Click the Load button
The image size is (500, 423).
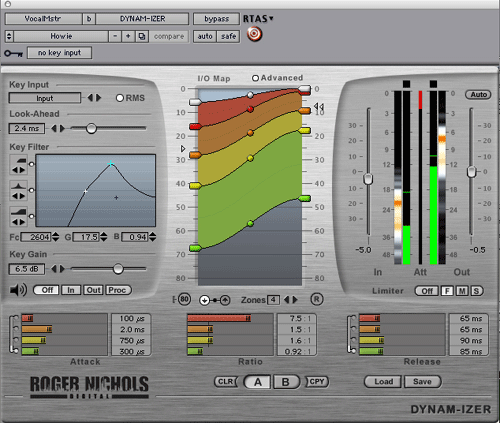click(x=383, y=382)
